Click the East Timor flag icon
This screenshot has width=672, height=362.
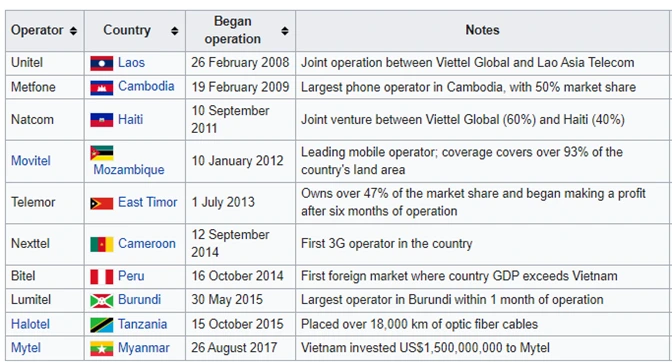(x=102, y=203)
